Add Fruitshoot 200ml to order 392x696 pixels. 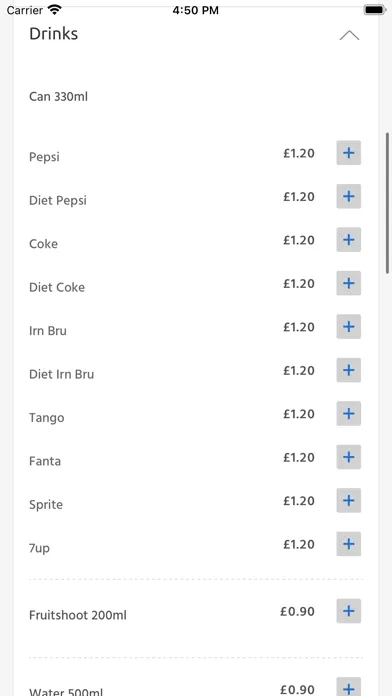point(348,611)
